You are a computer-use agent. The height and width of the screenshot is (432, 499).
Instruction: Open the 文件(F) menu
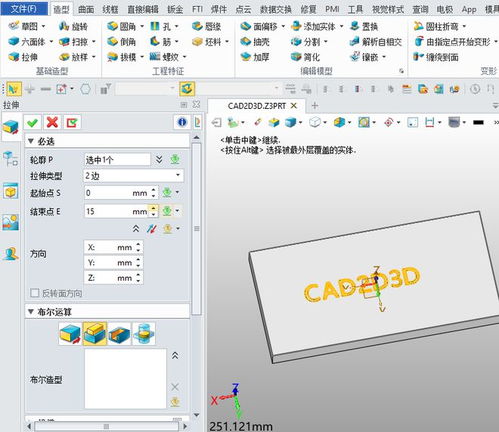[x=24, y=9]
